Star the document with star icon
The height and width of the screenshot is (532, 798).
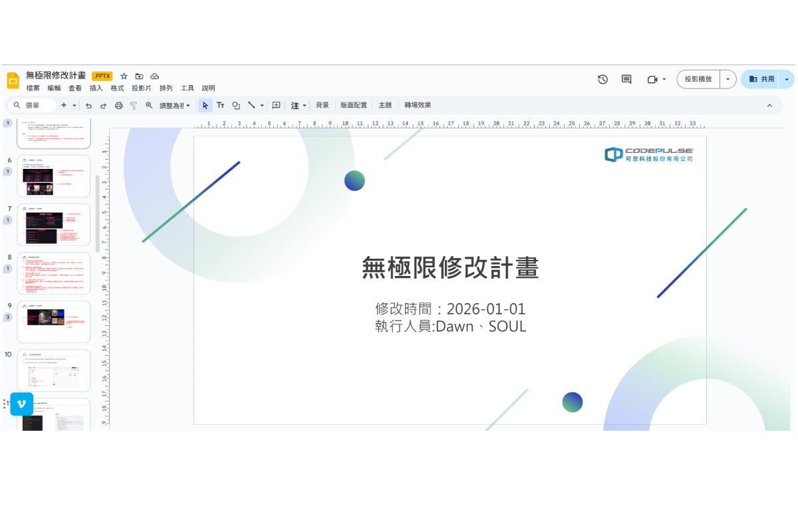pos(124,76)
